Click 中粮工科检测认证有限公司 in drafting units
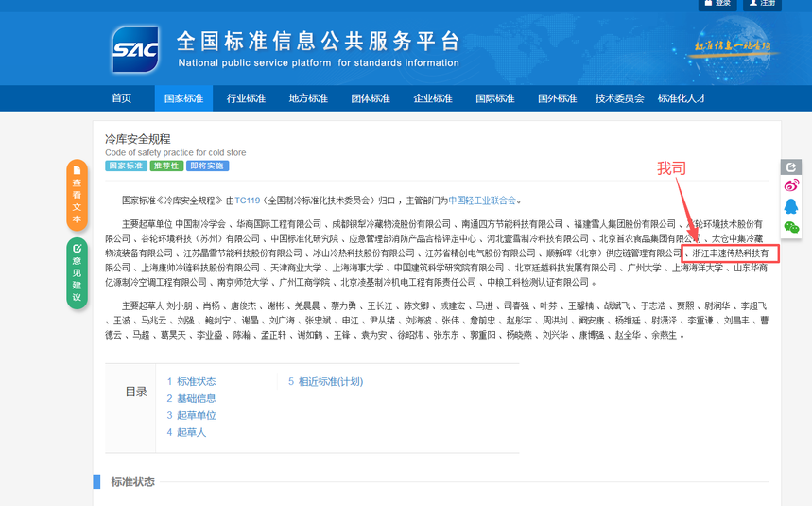The image size is (812, 506). coord(538,282)
